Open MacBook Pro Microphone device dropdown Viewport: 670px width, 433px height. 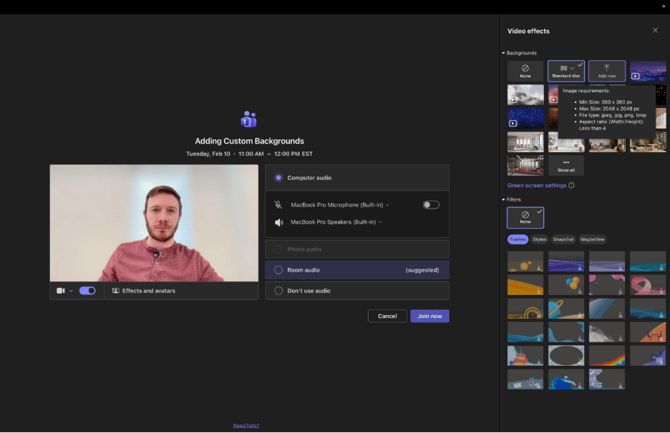(340, 205)
